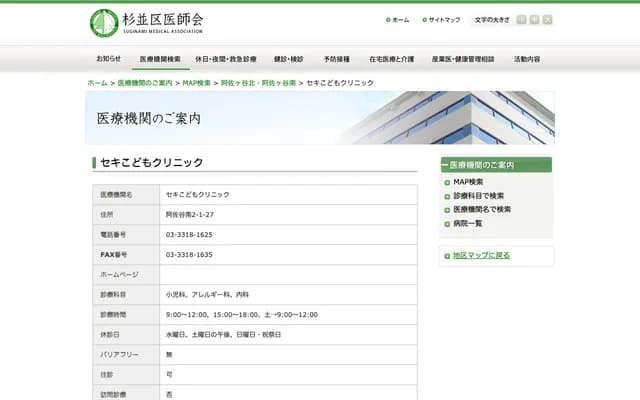Click the green bullet beside 診療科目で検索

[x=447, y=196]
